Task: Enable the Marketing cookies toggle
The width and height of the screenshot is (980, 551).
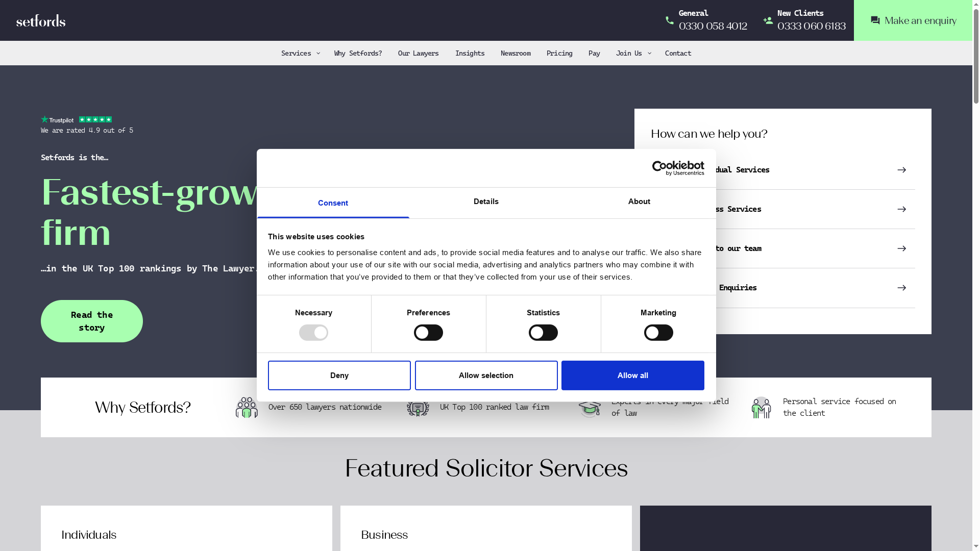Action: pyautogui.click(x=658, y=332)
